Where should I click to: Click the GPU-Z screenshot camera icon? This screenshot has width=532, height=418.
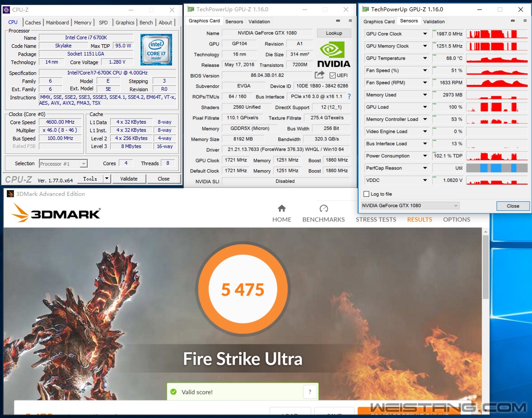(x=338, y=21)
